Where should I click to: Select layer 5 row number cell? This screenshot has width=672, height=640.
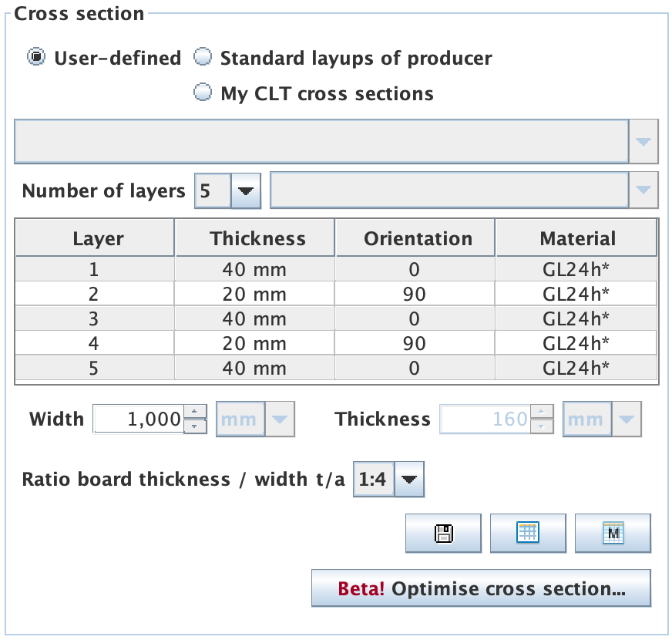click(94, 368)
